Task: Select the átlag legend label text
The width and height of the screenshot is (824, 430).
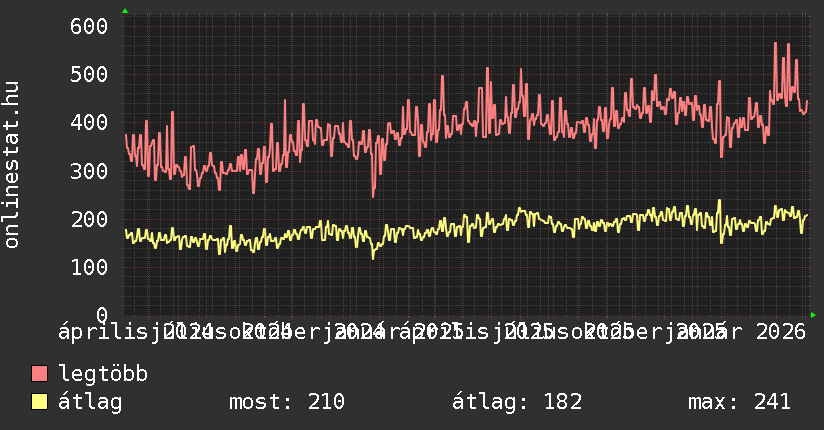Action: click(x=91, y=402)
